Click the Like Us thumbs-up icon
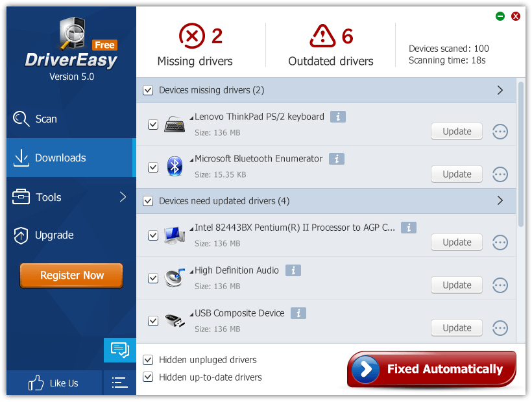The height and width of the screenshot is (402, 532). coord(36,383)
